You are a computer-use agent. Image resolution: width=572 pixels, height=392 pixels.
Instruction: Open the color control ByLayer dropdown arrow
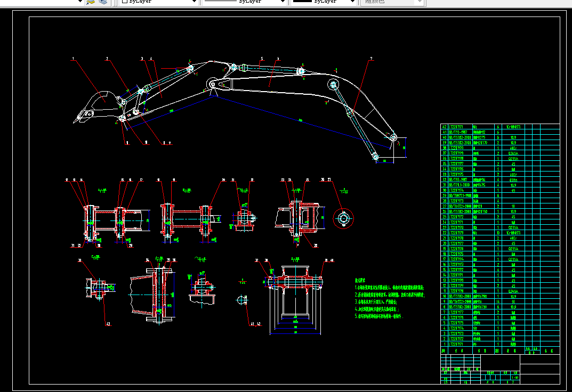tap(195, 2)
